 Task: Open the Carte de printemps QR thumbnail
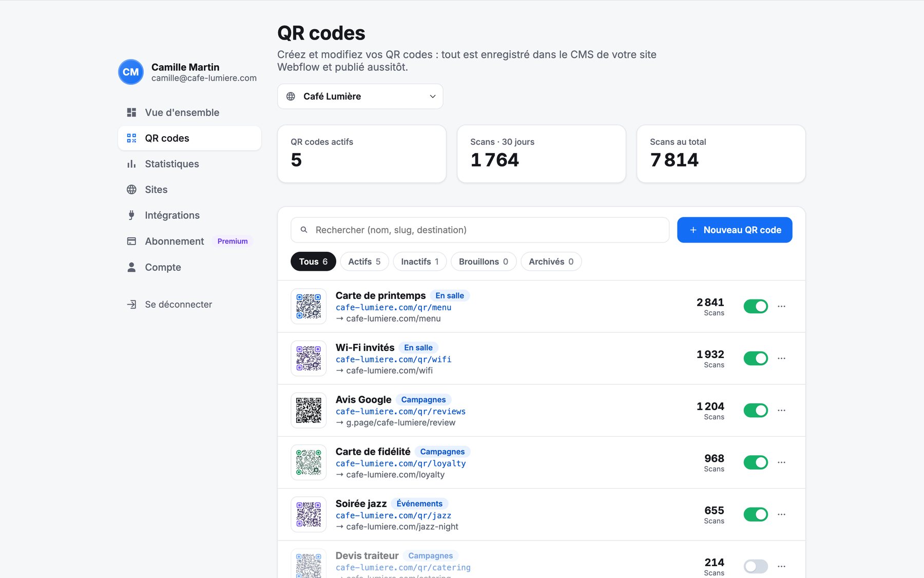[309, 306]
